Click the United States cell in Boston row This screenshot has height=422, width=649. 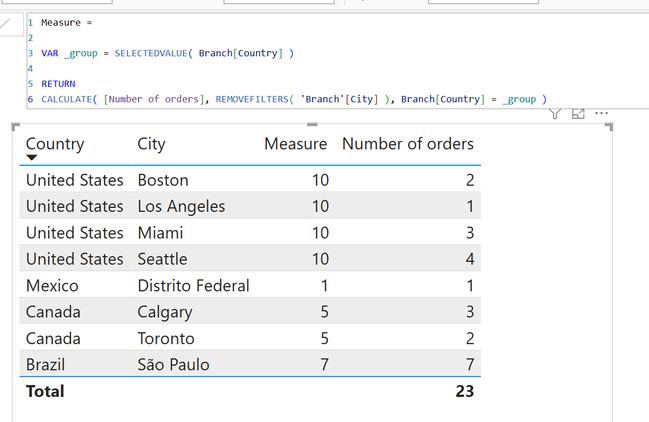pyautogui.click(x=75, y=180)
